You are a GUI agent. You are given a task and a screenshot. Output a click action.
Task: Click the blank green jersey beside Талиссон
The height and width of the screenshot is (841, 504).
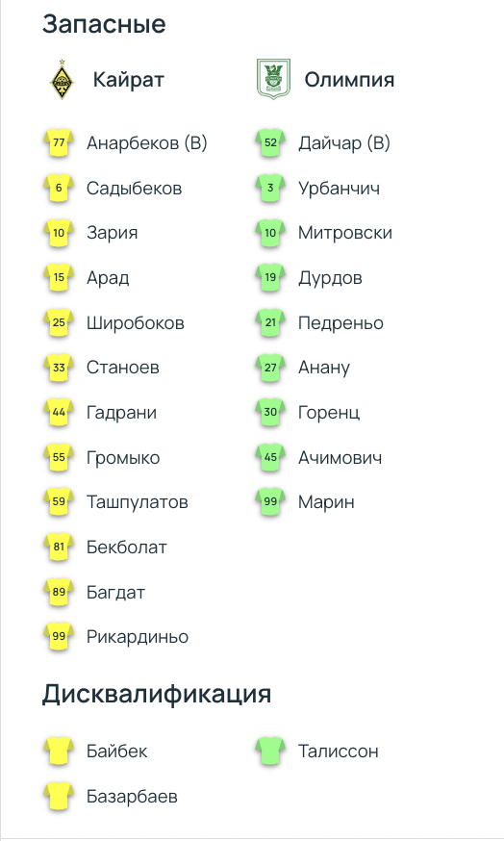270,751
